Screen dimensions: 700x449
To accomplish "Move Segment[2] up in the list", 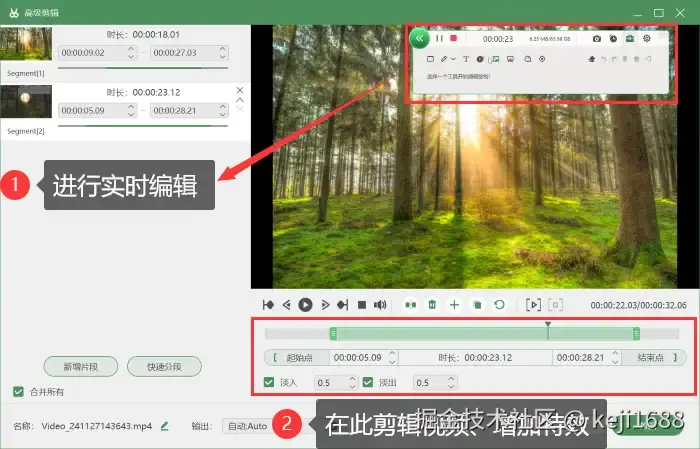I will point(240,100).
